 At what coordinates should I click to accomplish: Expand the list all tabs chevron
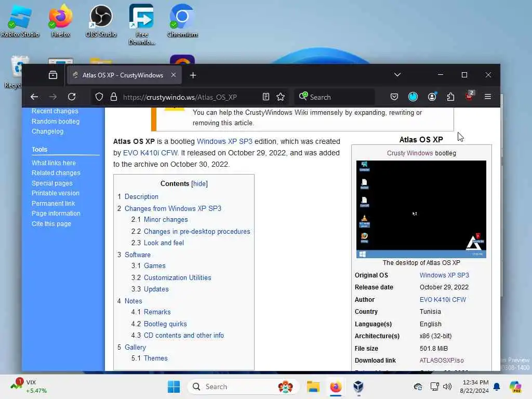397,75
